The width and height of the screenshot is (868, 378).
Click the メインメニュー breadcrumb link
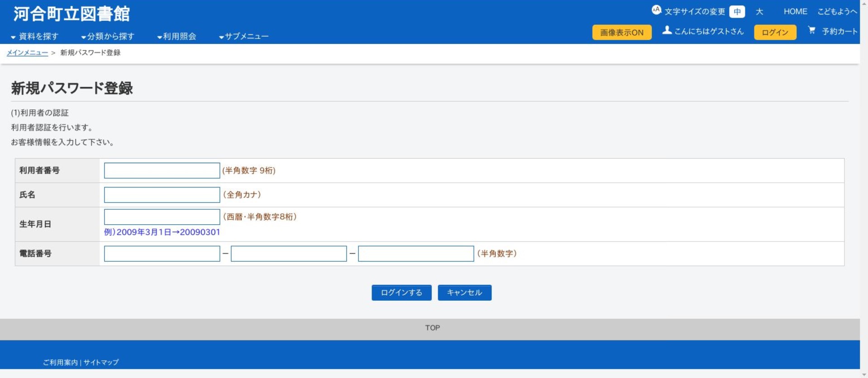point(27,53)
